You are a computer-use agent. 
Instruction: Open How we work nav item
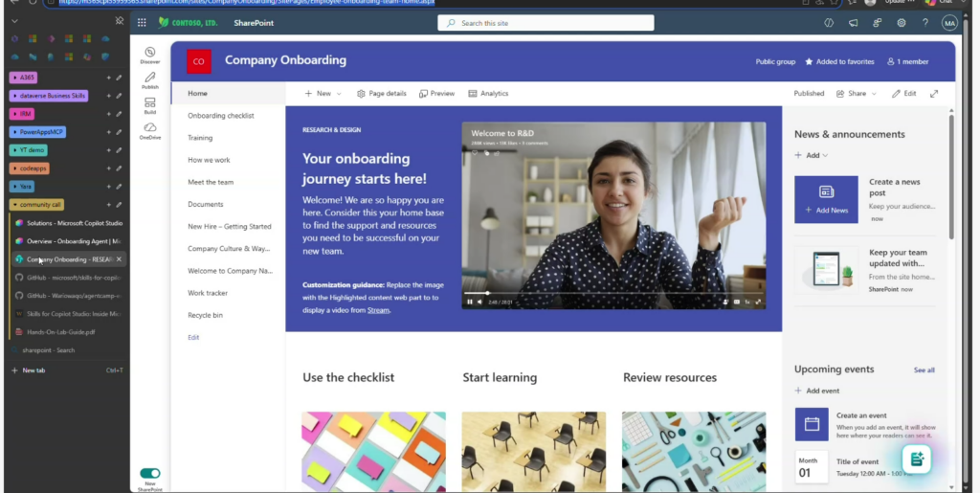[209, 160]
